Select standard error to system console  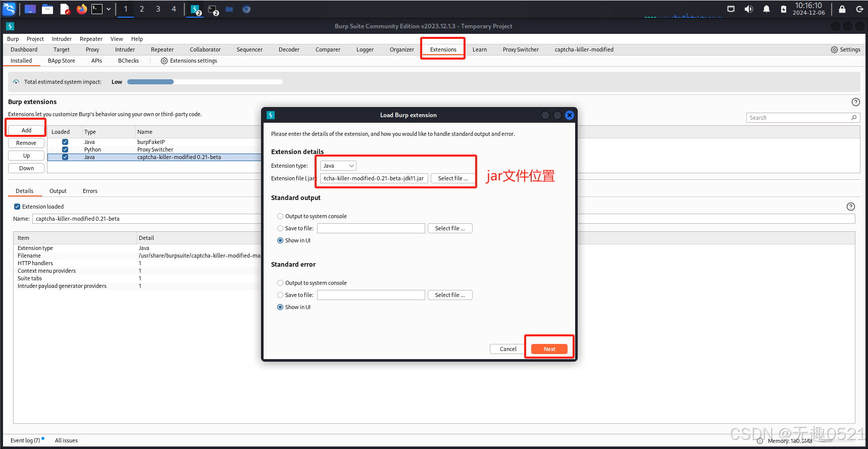pos(280,283)
